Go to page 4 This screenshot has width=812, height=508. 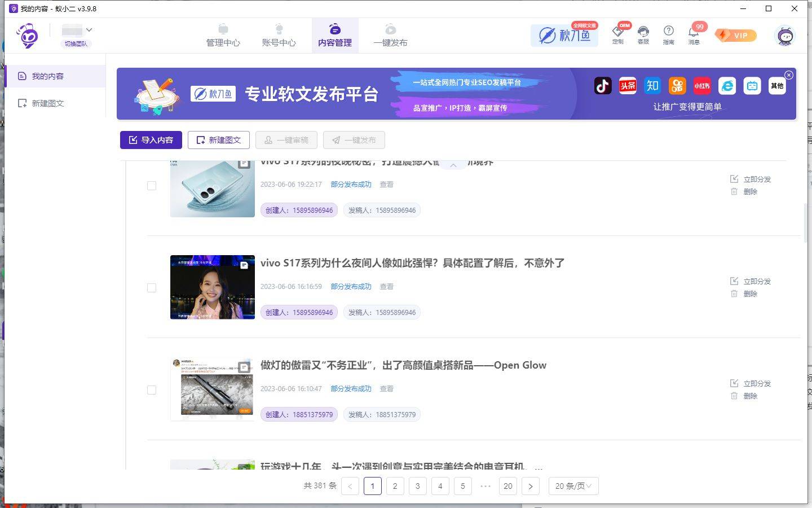[x=440, y=486]
